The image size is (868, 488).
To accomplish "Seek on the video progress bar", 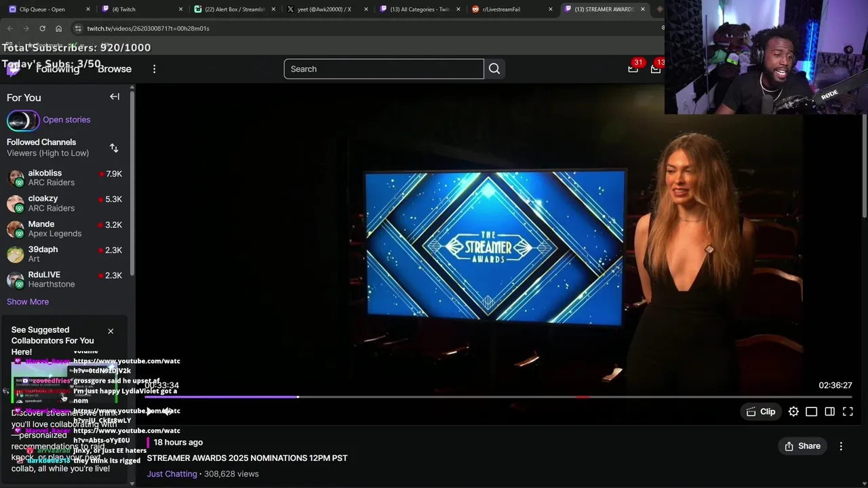I will pyautogui.click(x=498, y=397).
